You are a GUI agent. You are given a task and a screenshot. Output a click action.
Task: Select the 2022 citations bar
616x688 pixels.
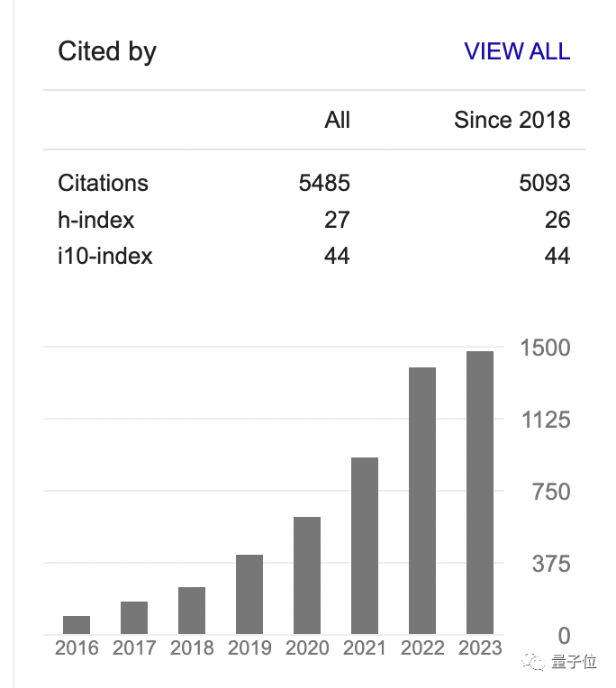pyautogui.click(x=422, y=501)
